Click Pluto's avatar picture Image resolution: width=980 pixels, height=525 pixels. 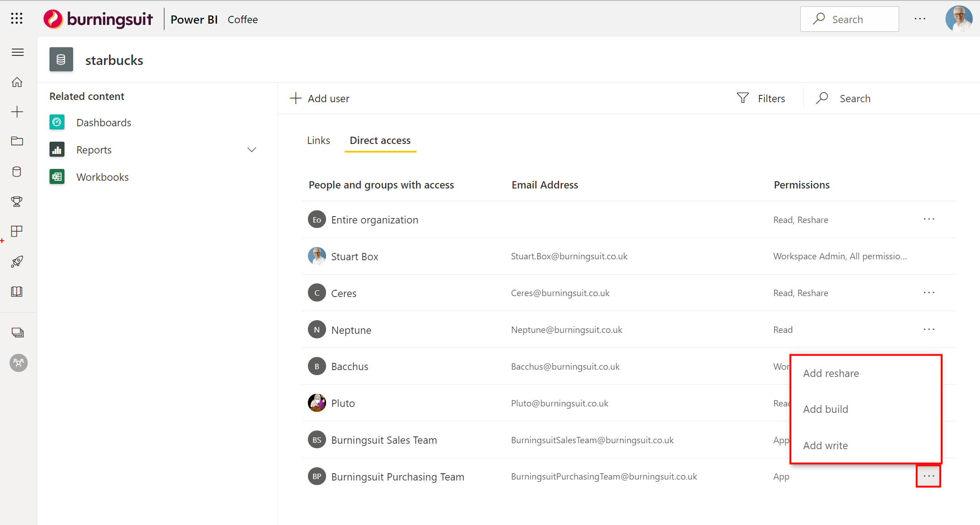click(x=317, y=403)
